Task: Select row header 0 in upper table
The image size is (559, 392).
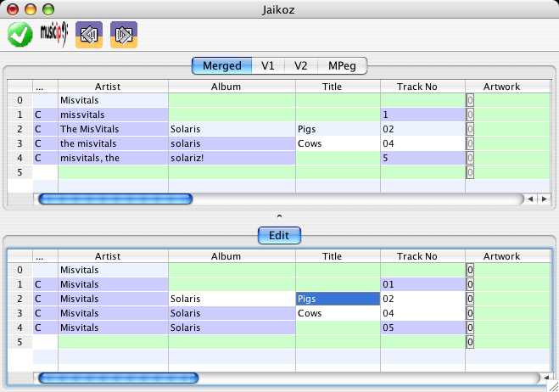Action: click(x=20, y=101)
